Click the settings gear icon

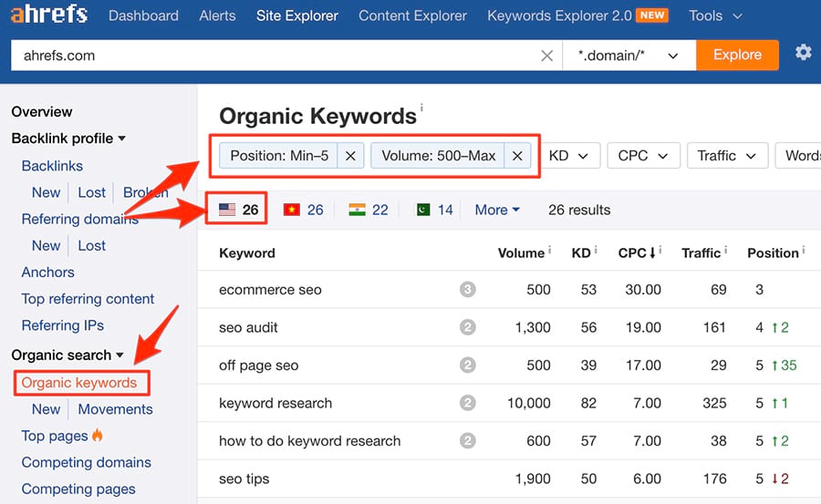point(803,53)
